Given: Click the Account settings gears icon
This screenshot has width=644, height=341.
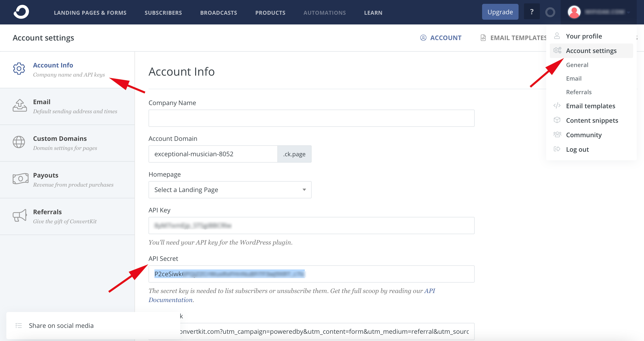Looking at the screenshot, I should point(557,50).
